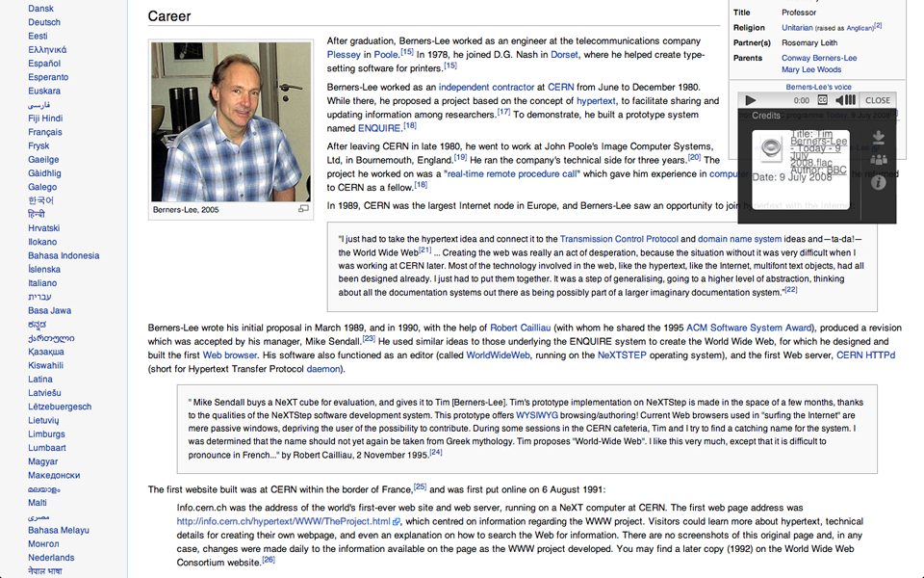
Task: Select Français in the languages sidebar
Action: (44, 132)
